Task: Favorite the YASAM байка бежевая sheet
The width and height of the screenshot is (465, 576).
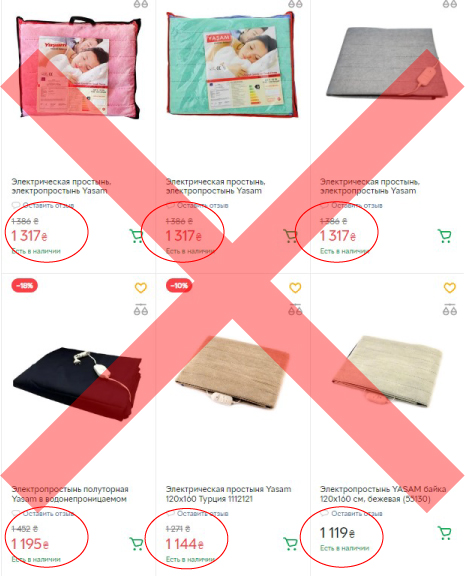Action: pos(450,288)
